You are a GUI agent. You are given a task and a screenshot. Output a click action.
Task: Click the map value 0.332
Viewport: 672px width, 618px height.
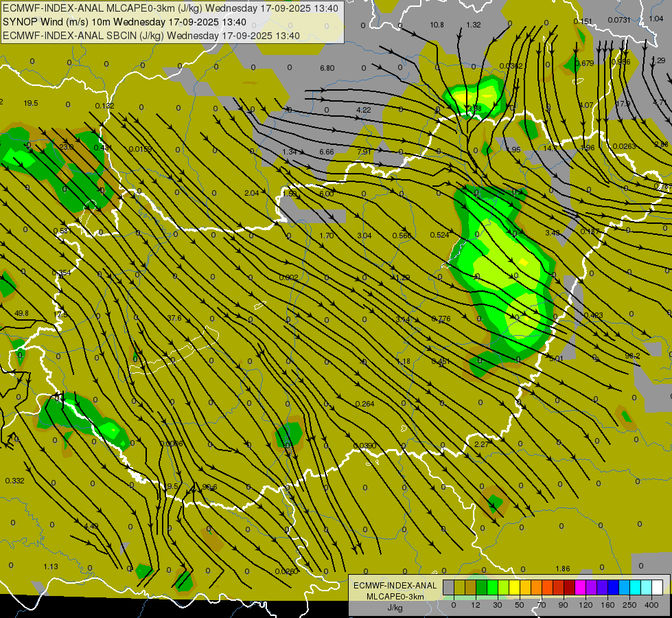coord(14,481)
